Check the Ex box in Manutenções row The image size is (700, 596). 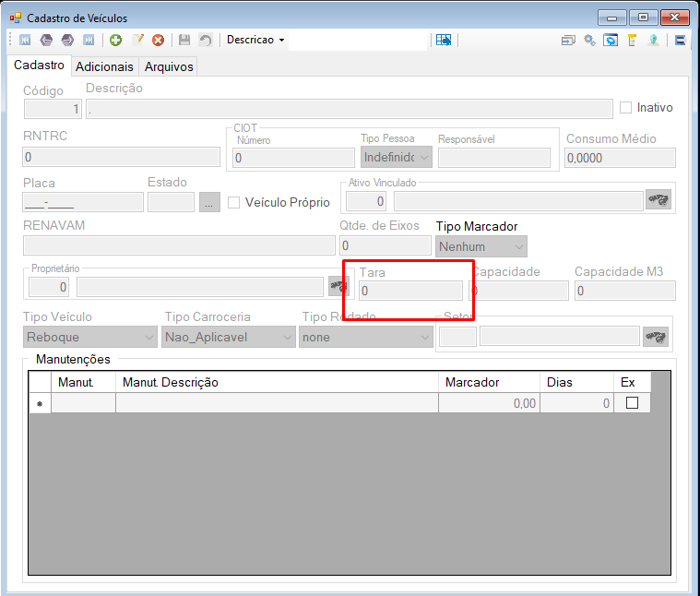tap(632, 402)
